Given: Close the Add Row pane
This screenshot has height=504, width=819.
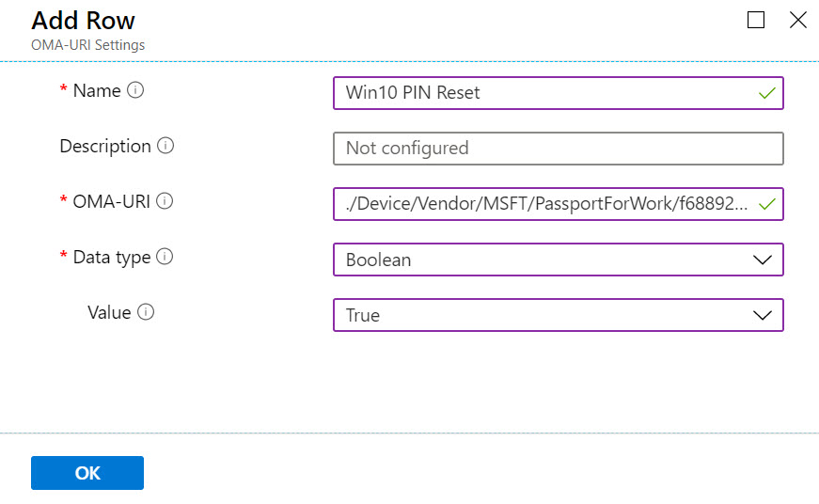Looking at the screenshot, I should point(798,21).
